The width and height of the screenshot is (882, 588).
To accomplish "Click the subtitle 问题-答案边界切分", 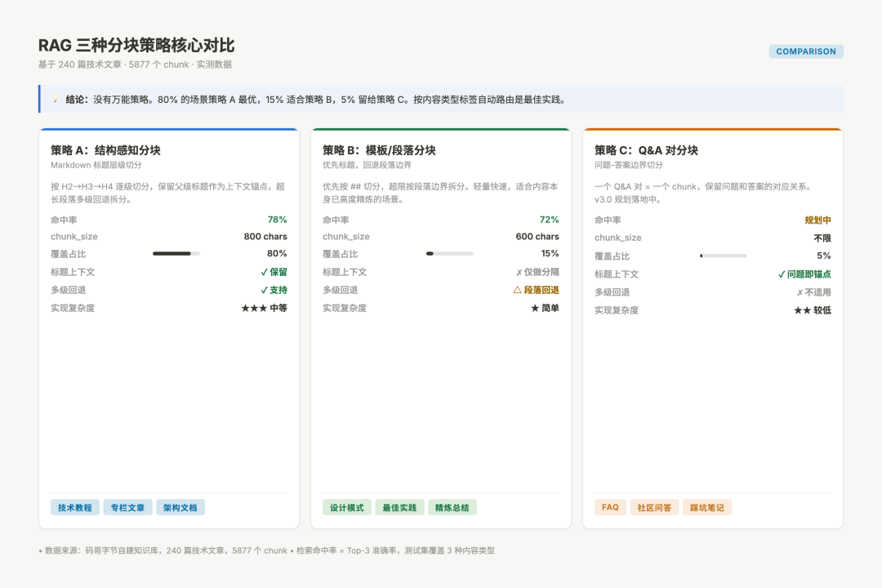I will pyautogui.click(x=628, y=165).
